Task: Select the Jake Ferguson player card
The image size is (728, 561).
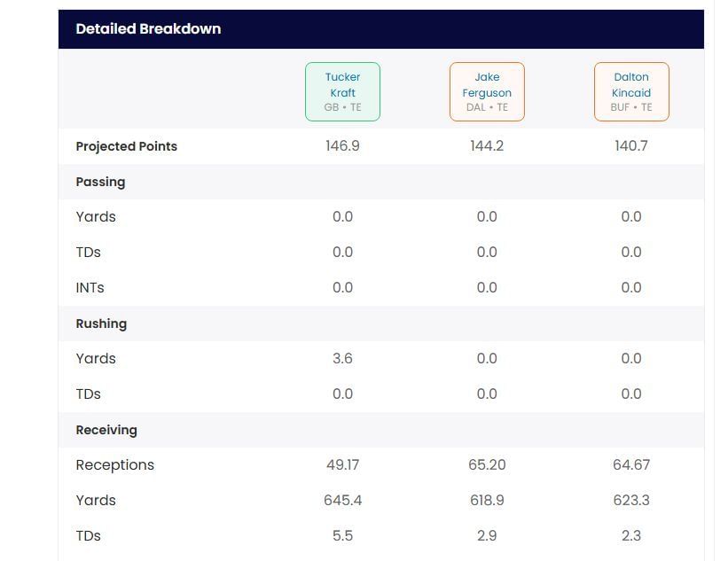Action: [x=487, y=91]
